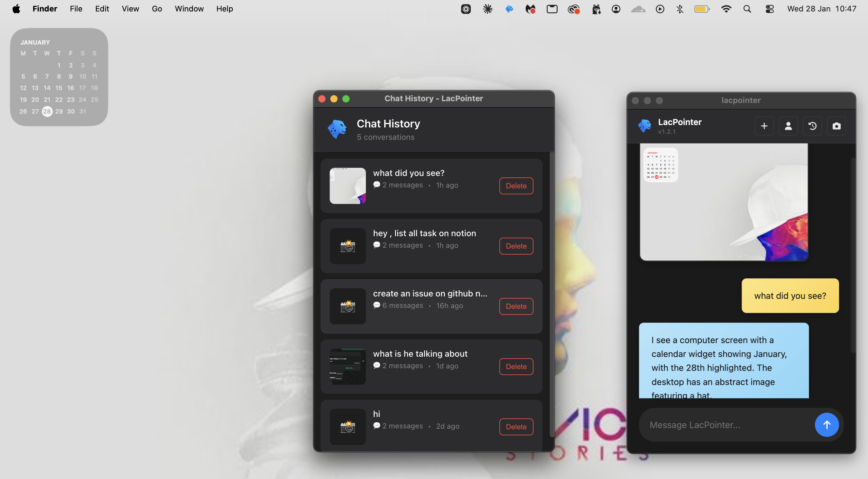The width and height of the screenshot is (868, 479).
Task: Open chat history via the clock icon
Action: [x=813, y=126]
